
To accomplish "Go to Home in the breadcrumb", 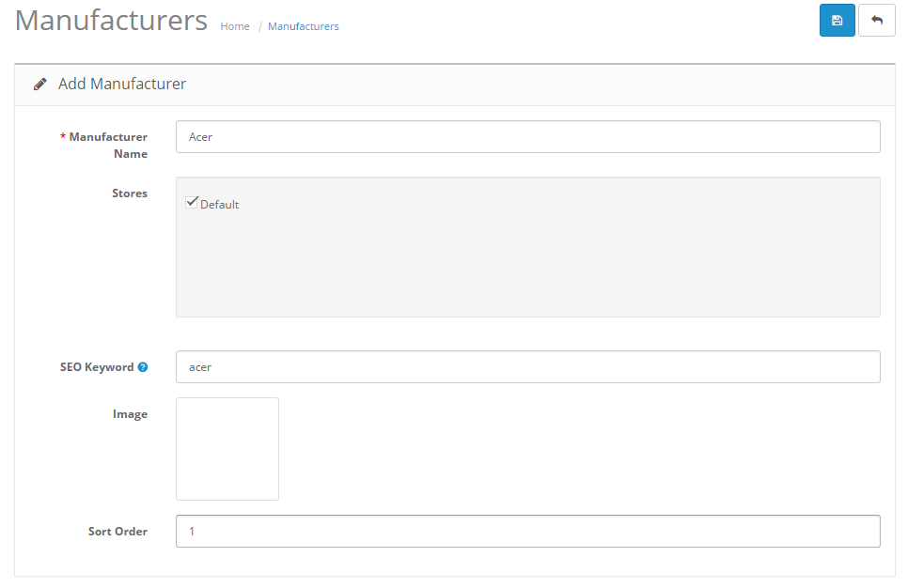I will [x=235, y=26].
